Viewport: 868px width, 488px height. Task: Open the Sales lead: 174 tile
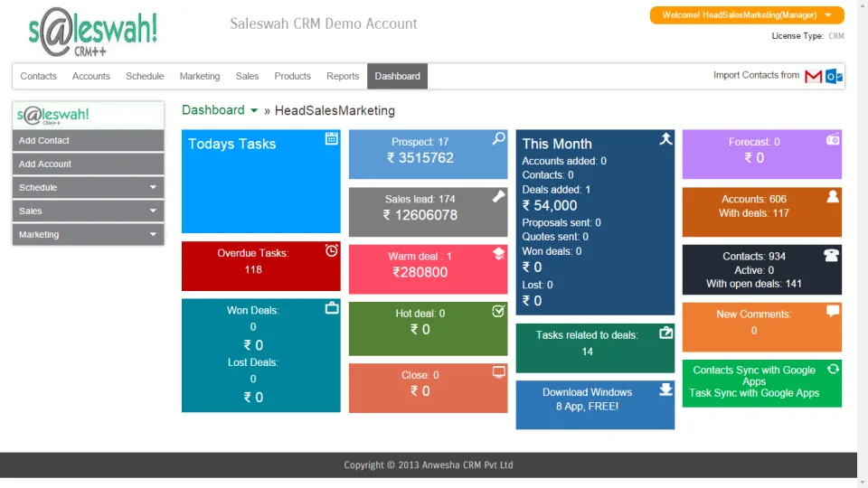coord(428,211)
